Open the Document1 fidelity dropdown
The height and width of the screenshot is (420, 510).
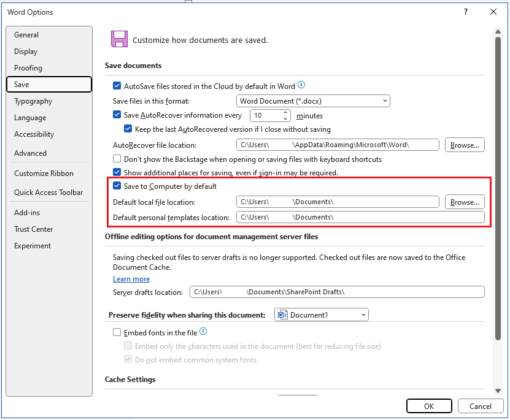click(x=322, y=315)
